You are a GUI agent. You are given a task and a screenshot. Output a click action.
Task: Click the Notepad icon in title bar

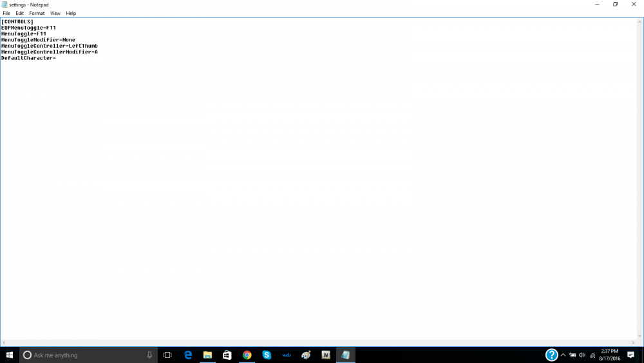click(x=5, y=5)
